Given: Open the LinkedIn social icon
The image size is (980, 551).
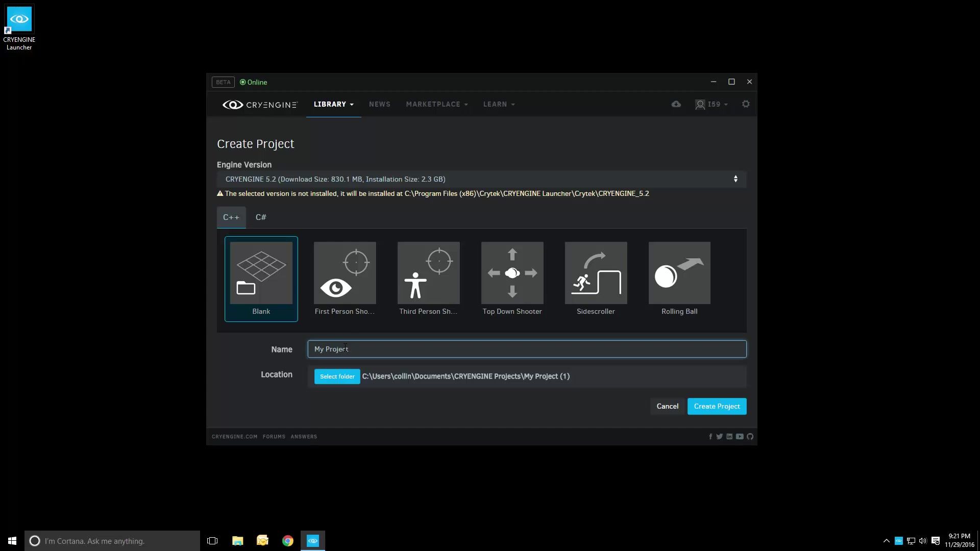Looking at the screenshot, I should pos(729,437).
